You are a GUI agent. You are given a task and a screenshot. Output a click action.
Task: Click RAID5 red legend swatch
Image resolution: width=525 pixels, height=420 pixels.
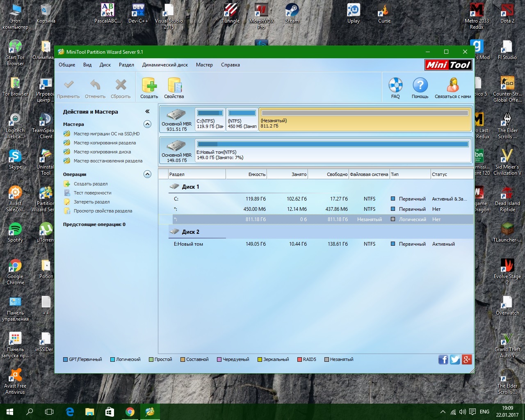pyautogui.click(x=299, y=360)
